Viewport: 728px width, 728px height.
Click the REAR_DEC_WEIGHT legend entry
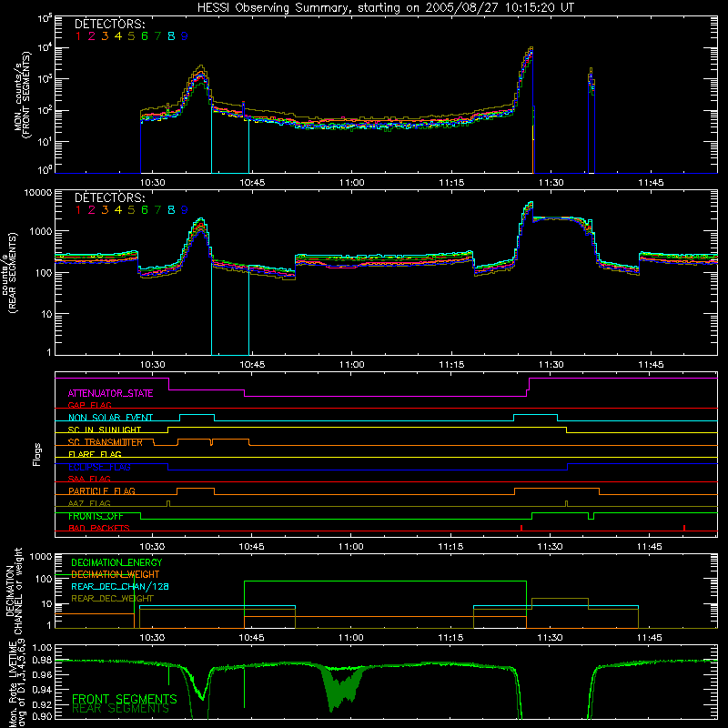coord(112,599)
